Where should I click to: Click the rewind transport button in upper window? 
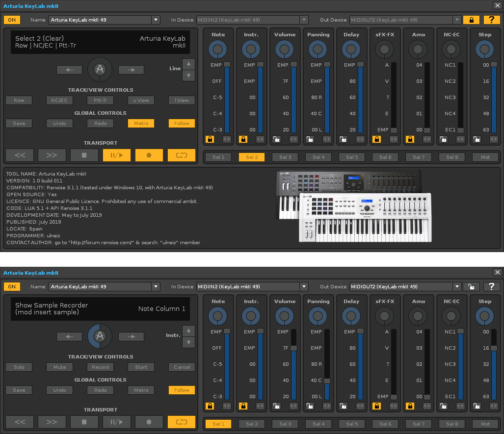(20, 155)
